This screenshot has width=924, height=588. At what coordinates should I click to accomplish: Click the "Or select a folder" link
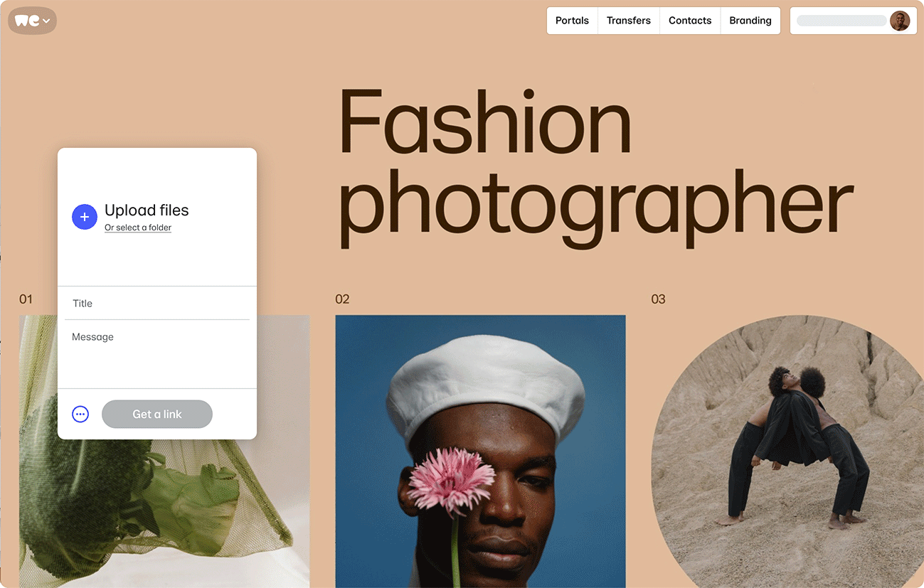[137, 227]
